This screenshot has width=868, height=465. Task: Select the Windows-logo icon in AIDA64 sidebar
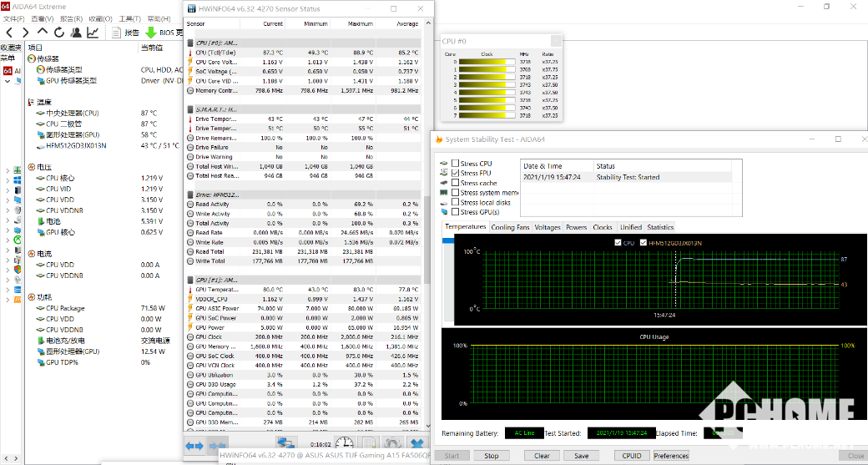[18, 181]
